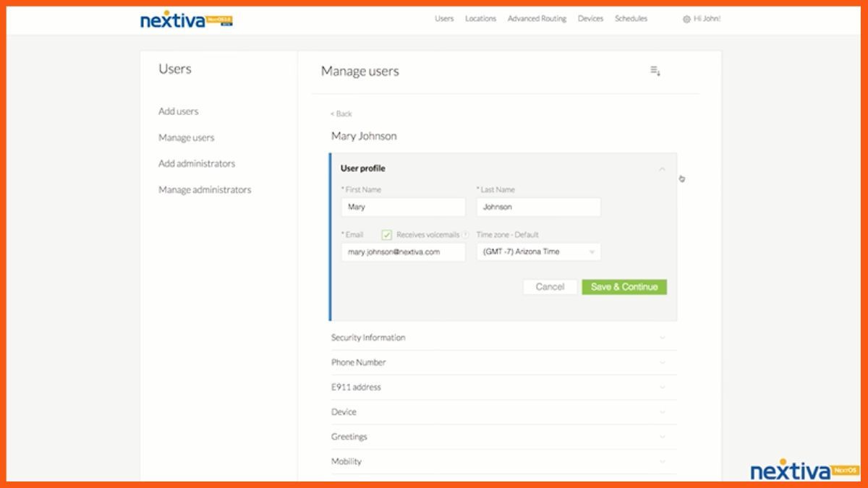Click the Back link
The height and width of the screenshot is (488, 868).
coord(341,114)
